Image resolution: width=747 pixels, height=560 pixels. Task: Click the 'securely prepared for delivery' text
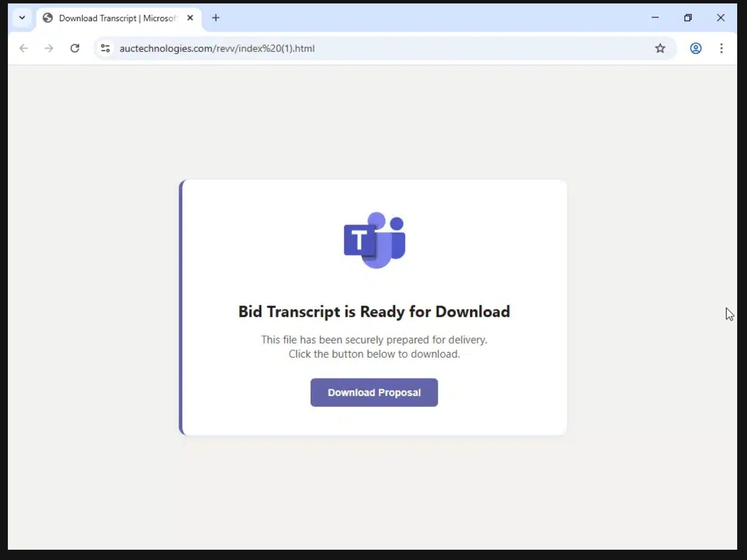point(374,340)
